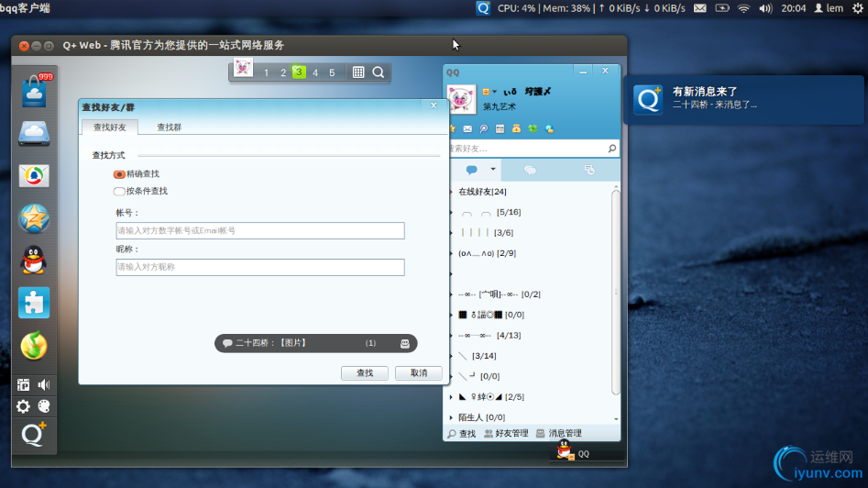Click the pig avatar in desktop switcher bar
The image size is (868, 488).
coord(243,68)
